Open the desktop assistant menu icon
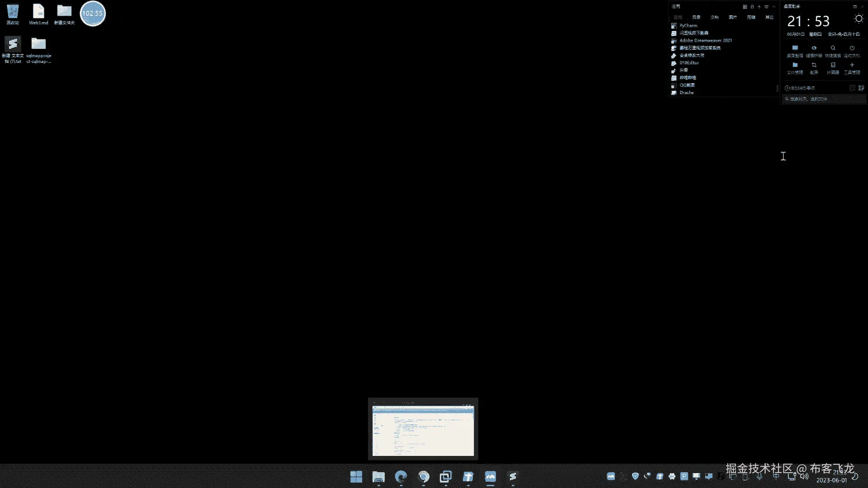This screenshot has width=868, height=488. pos(854,6)
